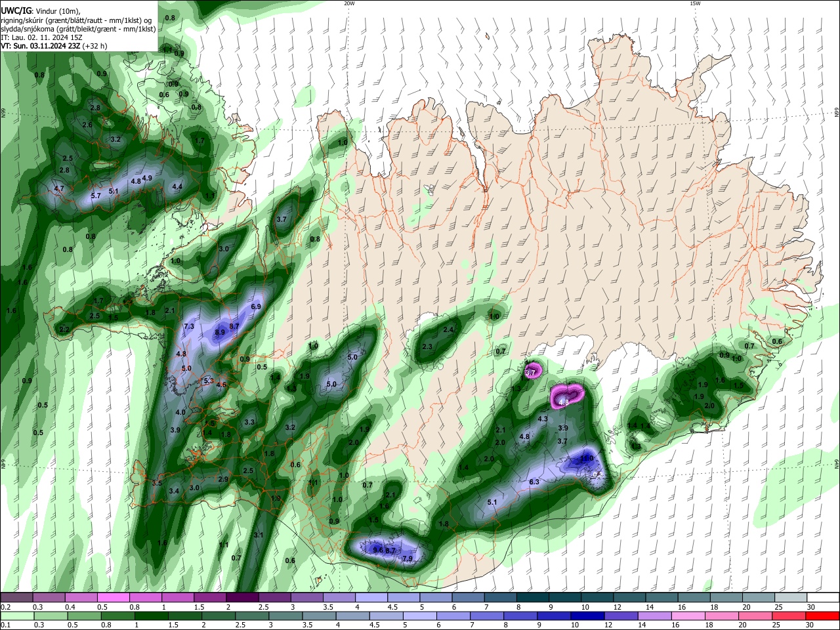The width and height of the screenshot is (840, 630).
Task: Click the 3.4 precipitation value
Action: (x=174, y=491)
